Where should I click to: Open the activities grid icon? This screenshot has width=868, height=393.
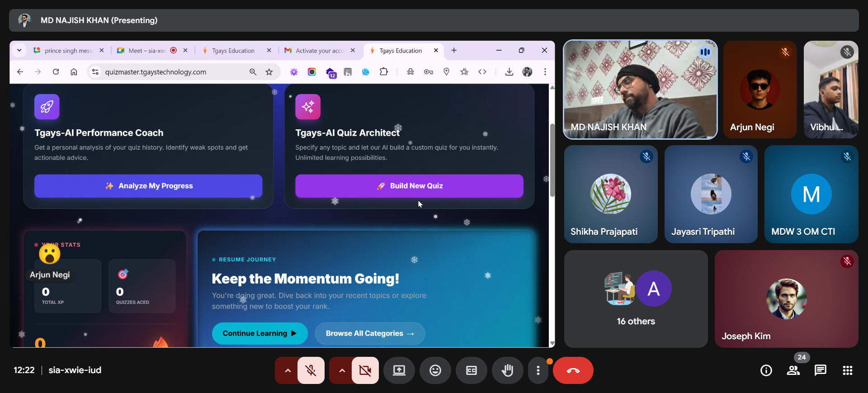[848, 370]
